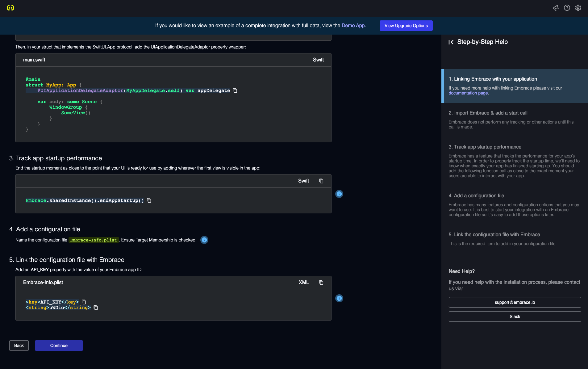Show info about Target Membership
This screenshot has height=369, width=588.
(x=204, y=240)
